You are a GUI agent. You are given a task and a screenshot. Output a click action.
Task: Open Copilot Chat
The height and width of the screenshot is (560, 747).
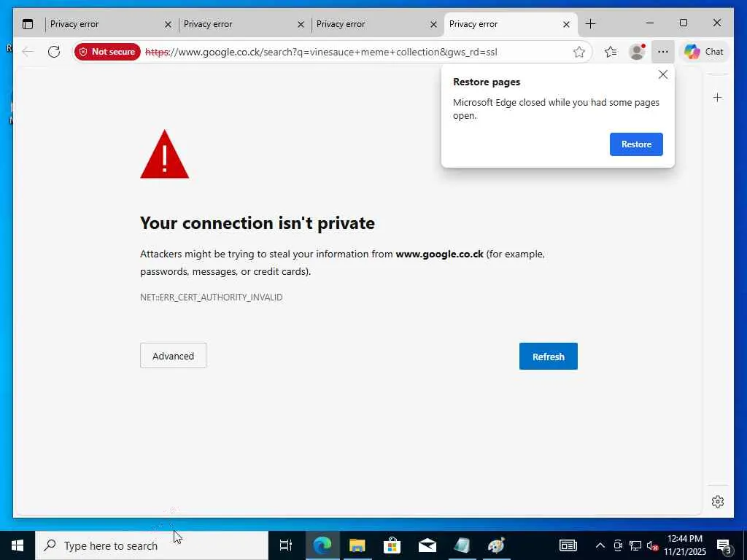click(x=704, y=52)
